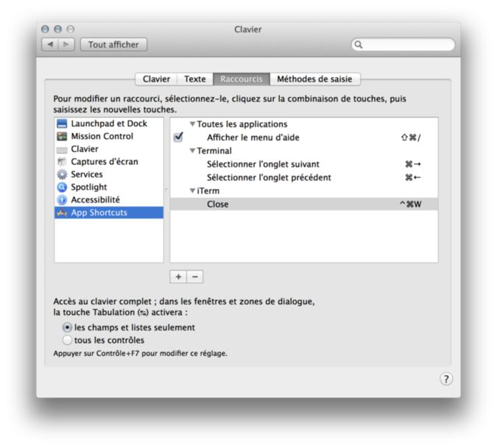The image size is (497, 448).
Task: Select the "tous les contrôles" radio button
Action: 68,340
